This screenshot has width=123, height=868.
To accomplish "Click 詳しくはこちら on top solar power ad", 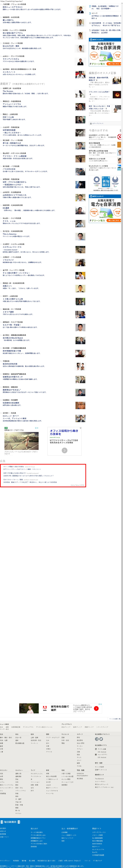I will click(114, 64).
